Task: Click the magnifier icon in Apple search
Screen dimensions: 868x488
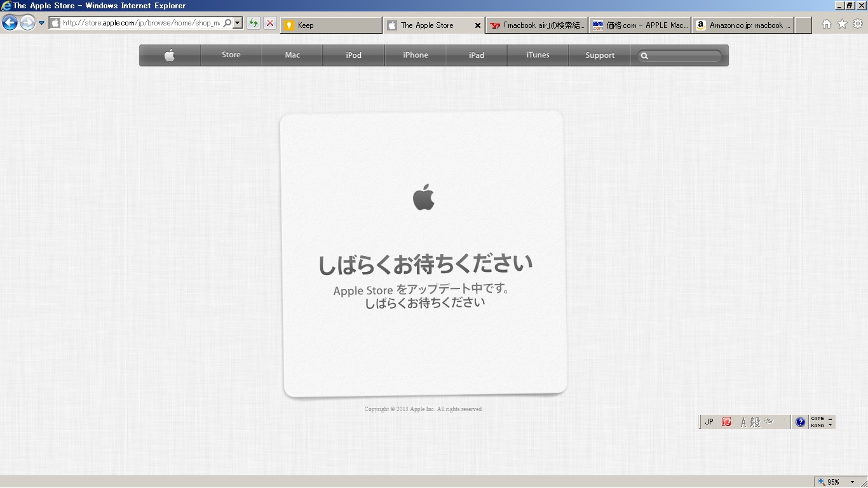Action: point(644,56)
